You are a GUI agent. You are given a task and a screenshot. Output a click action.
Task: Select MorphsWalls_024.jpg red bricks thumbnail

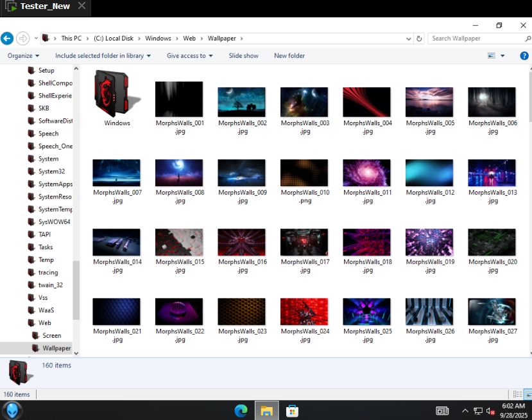tap(304, 311)
